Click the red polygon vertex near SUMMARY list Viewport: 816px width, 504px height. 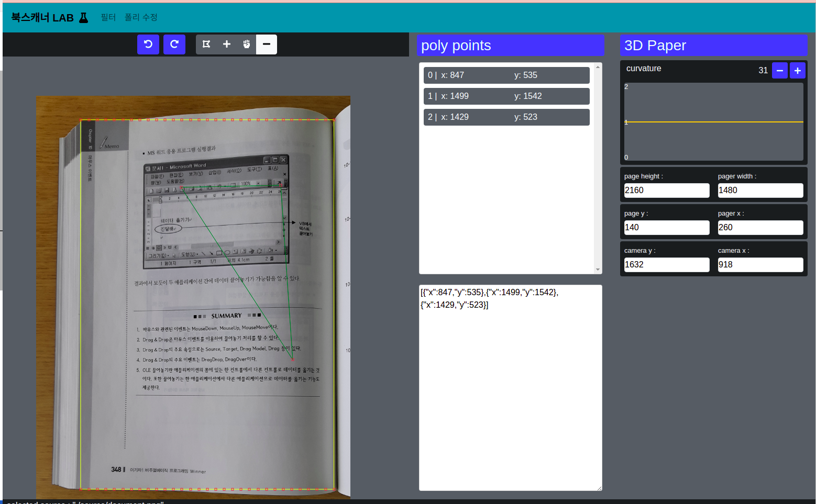[292, 360]
